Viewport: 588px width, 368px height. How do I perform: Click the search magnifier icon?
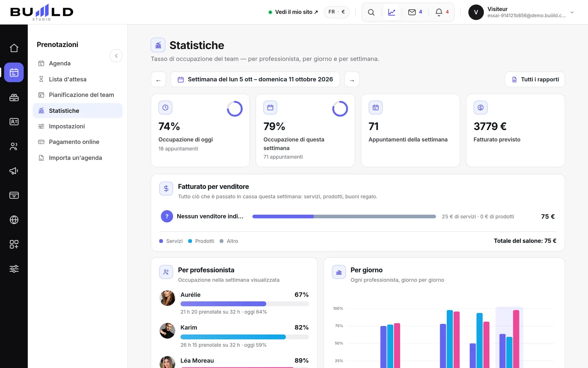tap(371, 12)
